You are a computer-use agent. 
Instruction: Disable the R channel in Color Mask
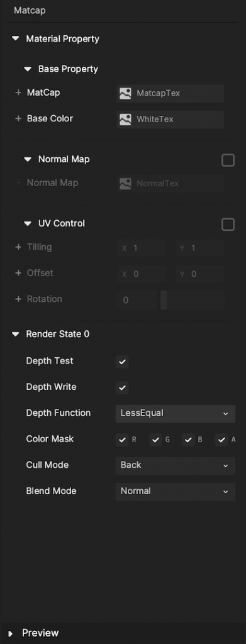(123, 440)
